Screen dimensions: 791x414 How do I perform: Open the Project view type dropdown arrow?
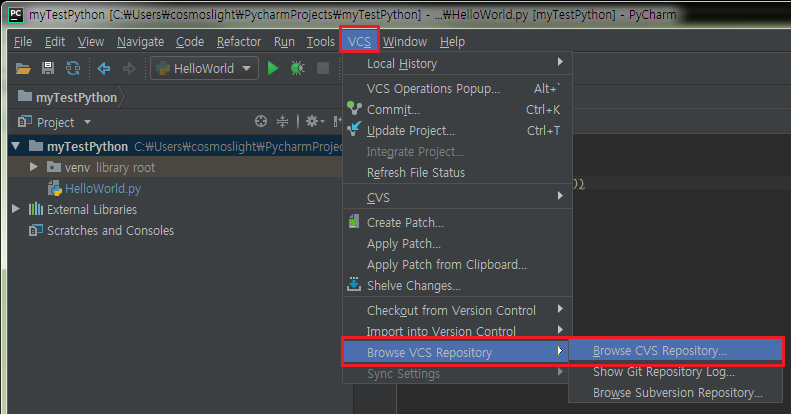87,122
